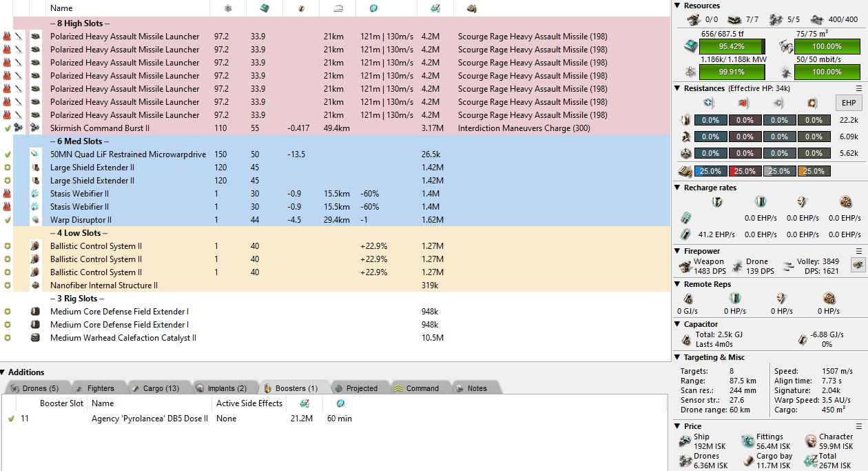Click the Skirmish Command Burst II module icon

tap(36, 128)
